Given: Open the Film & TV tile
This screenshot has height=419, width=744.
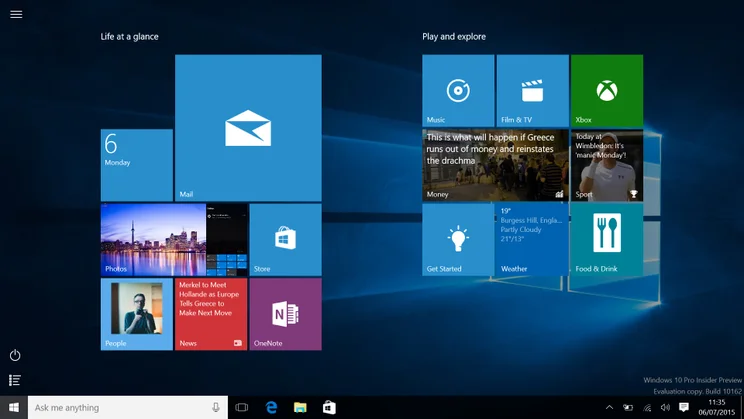Looking at the screenshot, I should pyautogui.click(x=532, y=91).
